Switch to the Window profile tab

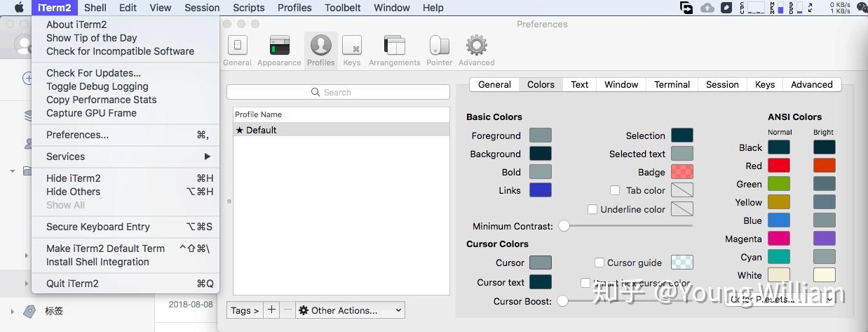(x=621, y=84)
